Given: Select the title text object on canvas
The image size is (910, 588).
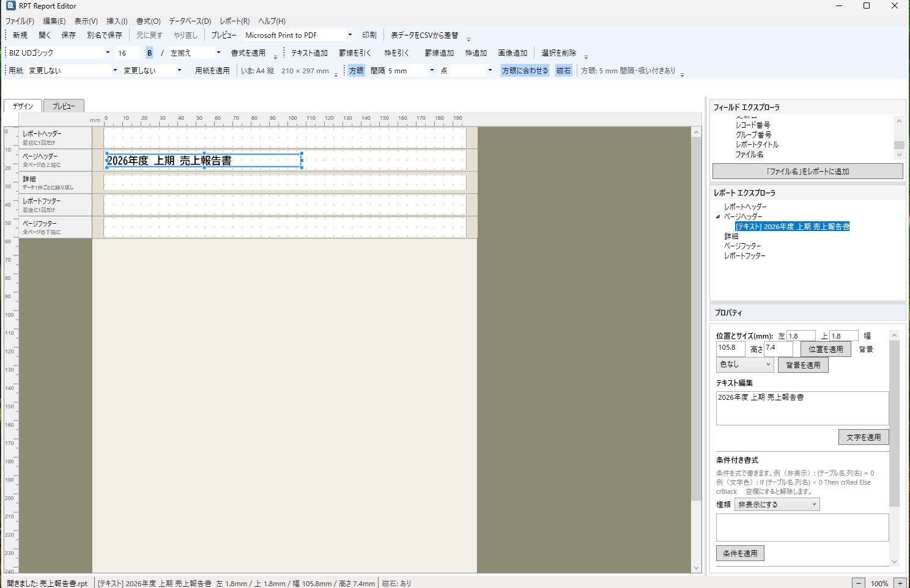Looking at the screenshot, I should [x=204, y=161].
